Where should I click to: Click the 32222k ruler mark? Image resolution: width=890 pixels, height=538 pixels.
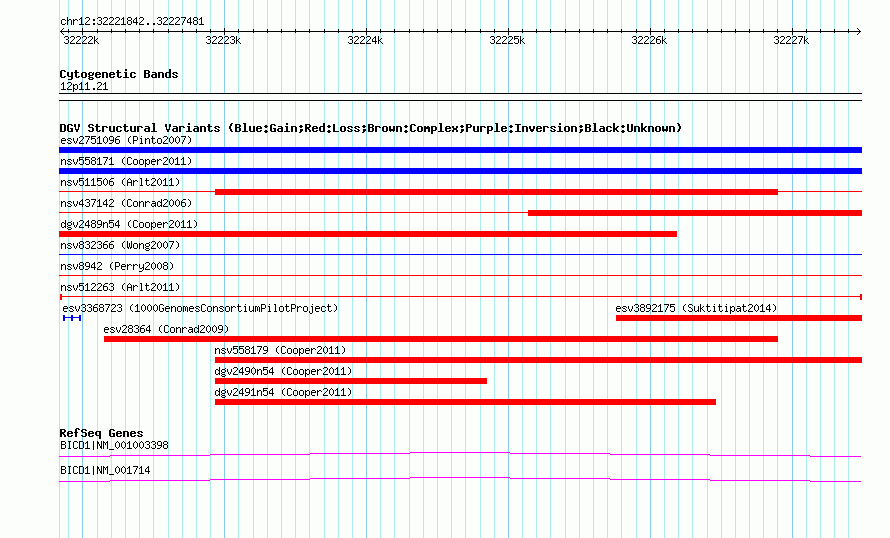click(81, 40)
